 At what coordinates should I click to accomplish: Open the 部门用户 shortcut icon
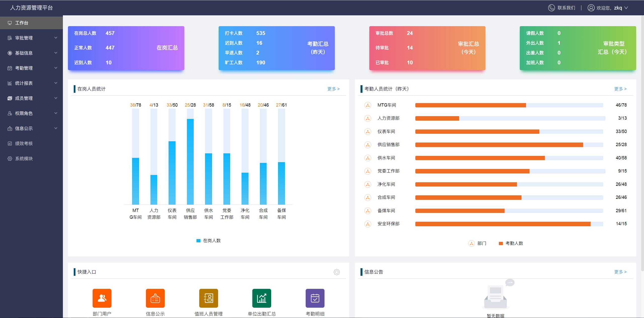[x=102, y=298]
